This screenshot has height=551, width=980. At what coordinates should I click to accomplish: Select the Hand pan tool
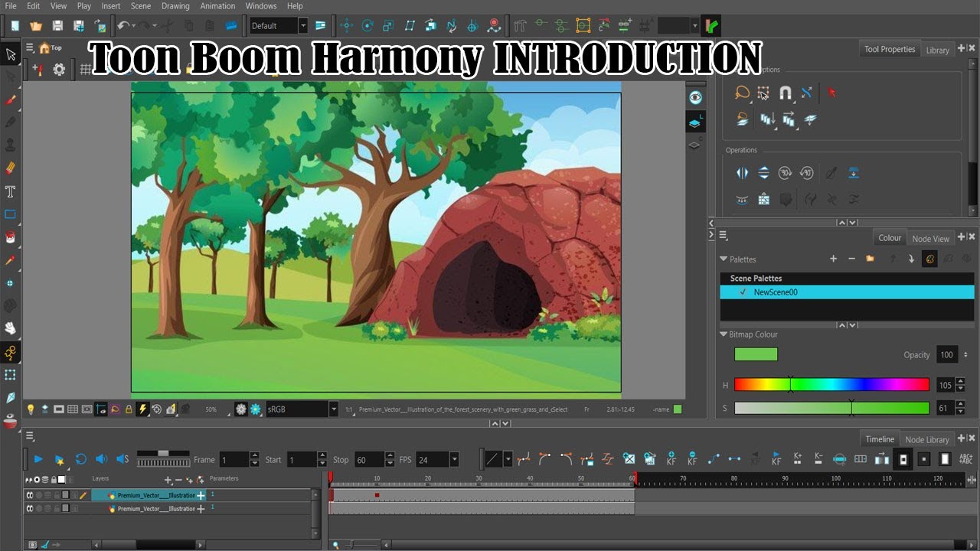pyautogui.click(x=11, y=328)
